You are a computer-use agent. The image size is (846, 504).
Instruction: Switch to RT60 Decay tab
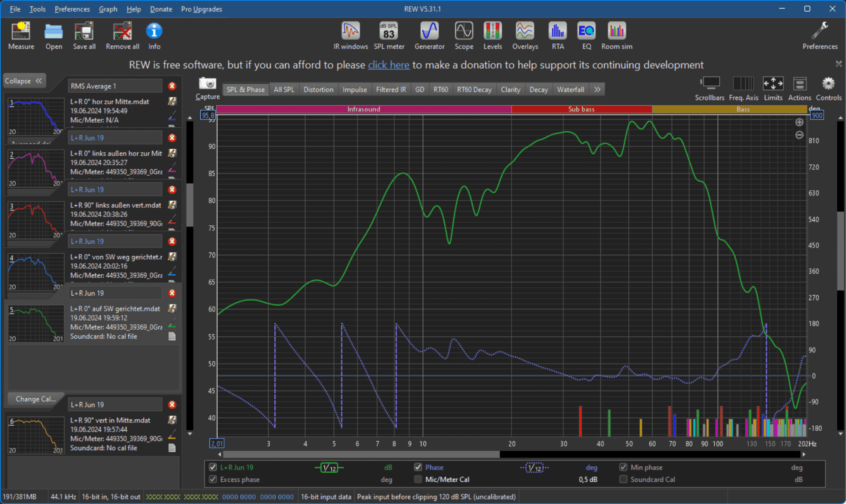pyautogui.click(x=474, y=90)
